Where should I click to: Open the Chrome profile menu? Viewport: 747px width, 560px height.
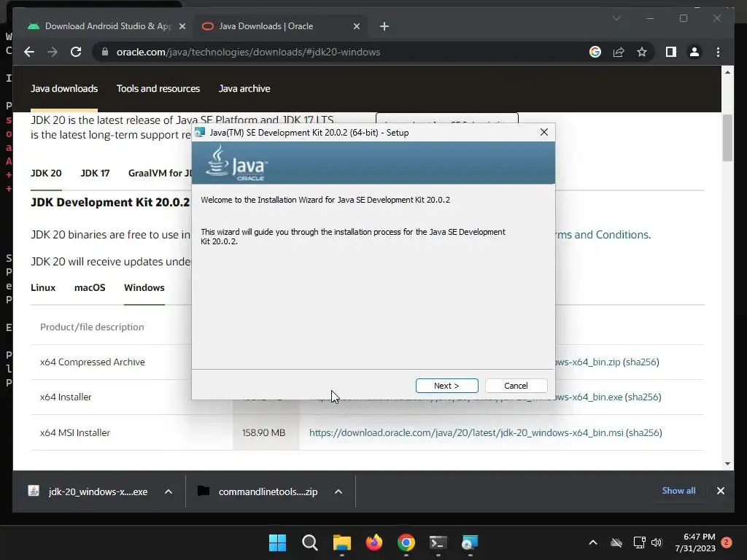click(694, 52)
